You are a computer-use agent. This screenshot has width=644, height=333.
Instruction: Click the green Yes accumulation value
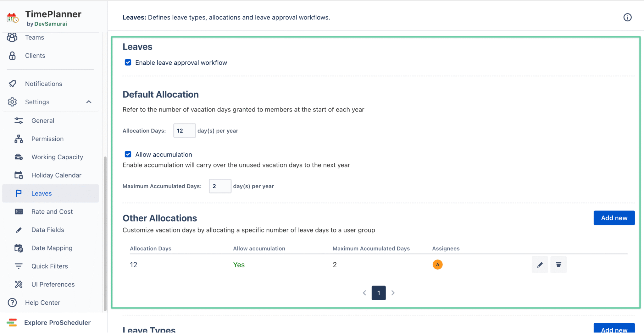coord(239,265)
